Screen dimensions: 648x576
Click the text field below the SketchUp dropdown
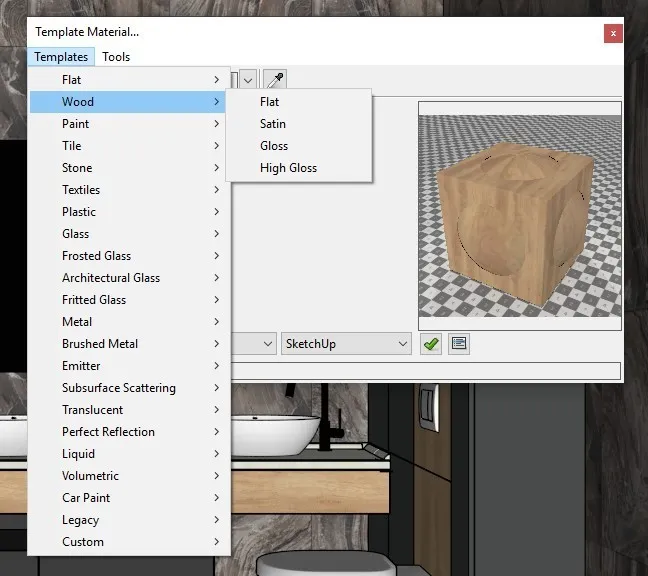click(x=425, y=371)
